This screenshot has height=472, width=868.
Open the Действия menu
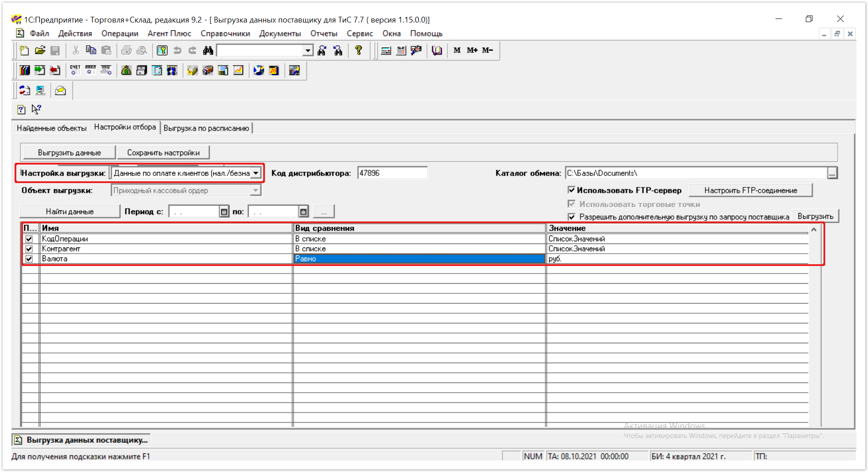(75, 34)
